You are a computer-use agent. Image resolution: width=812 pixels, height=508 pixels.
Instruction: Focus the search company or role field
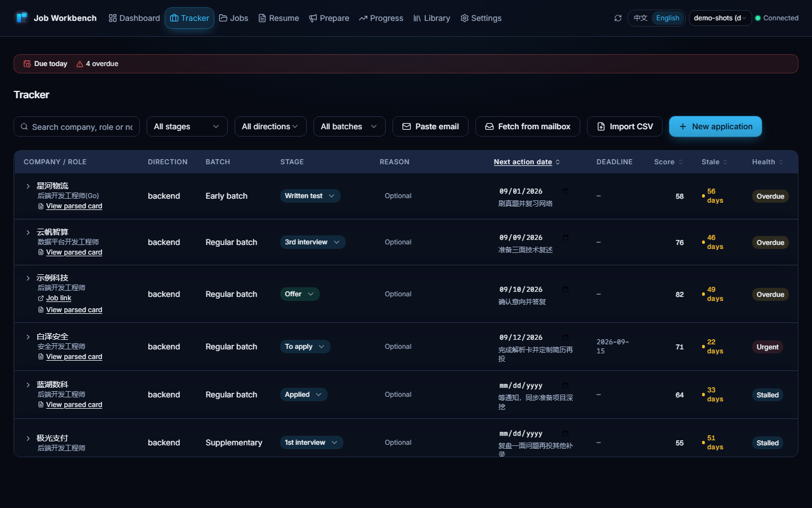click(77, 126)
